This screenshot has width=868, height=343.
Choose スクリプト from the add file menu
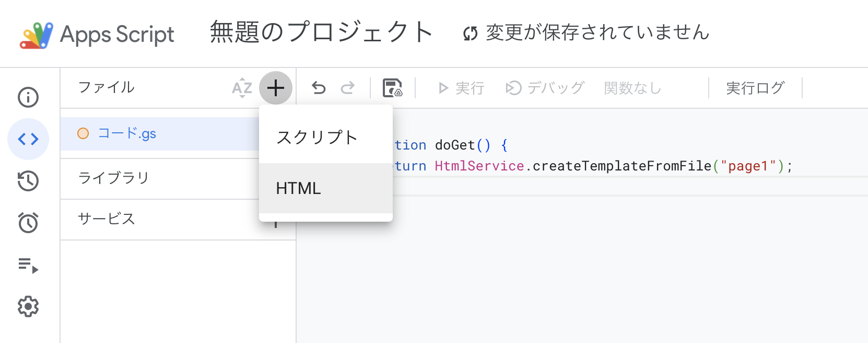point(326,138)
